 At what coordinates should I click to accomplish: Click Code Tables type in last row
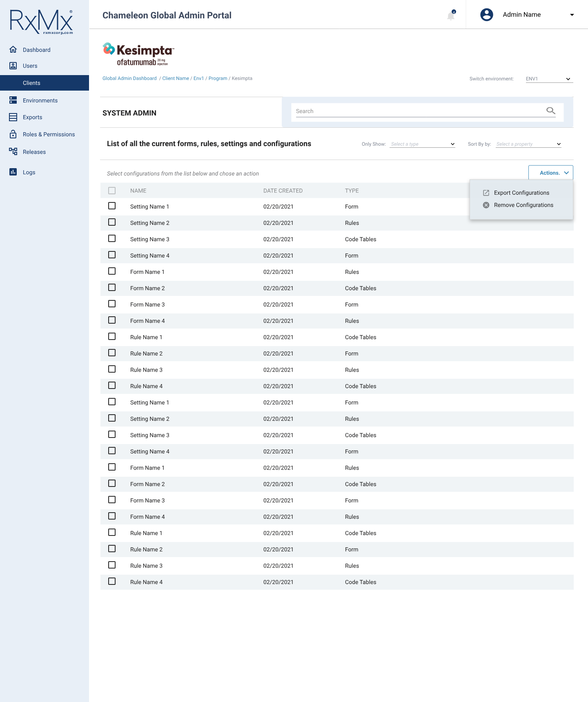pyautogui.click(x=361, y=582)
